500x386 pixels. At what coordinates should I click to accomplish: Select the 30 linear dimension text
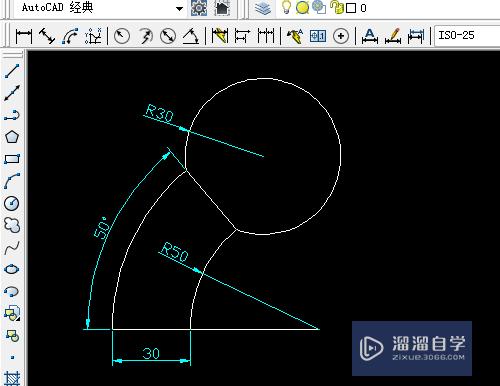pyautogui.click(x=151, y=353)
